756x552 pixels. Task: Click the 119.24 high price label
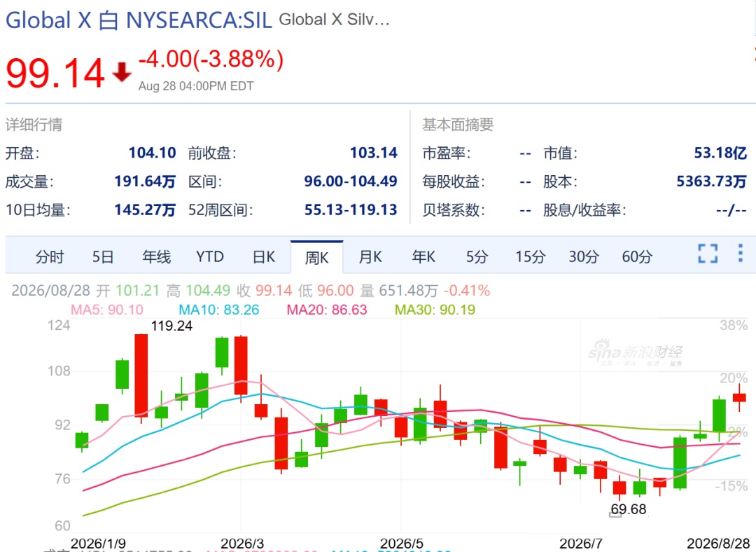(171, 326)
